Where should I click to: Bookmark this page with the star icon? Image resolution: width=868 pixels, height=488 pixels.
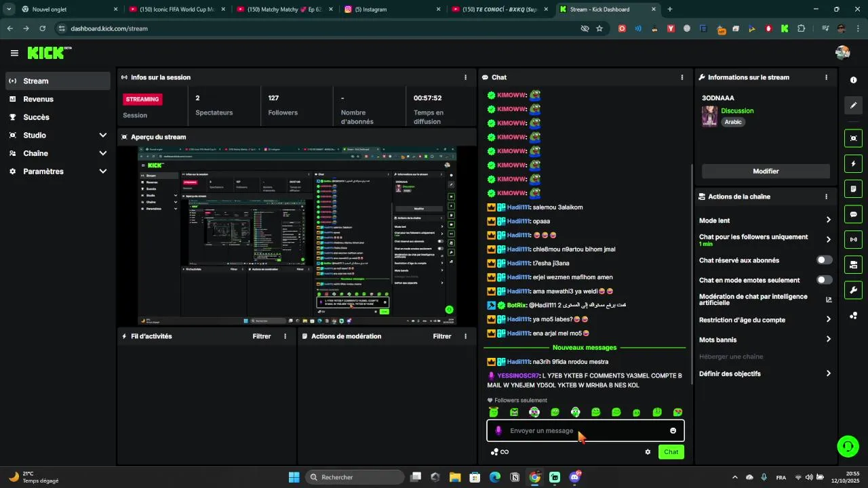coord(599,28)
